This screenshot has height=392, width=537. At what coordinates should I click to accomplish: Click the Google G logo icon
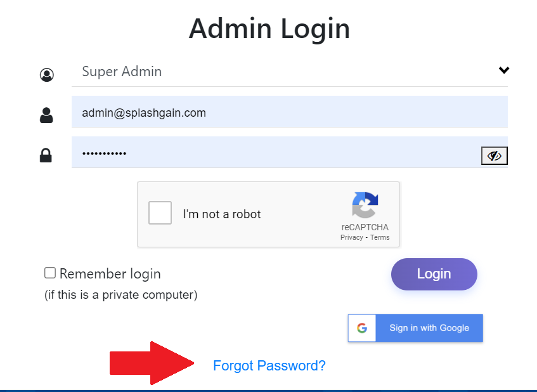(362, 328)
